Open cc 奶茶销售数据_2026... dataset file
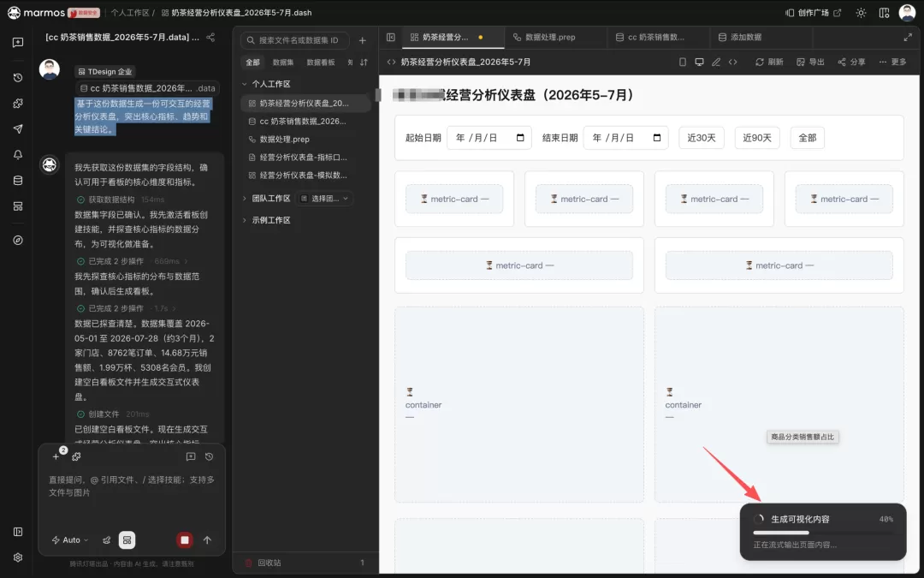924x578 pixels. [x=305, y=122]
